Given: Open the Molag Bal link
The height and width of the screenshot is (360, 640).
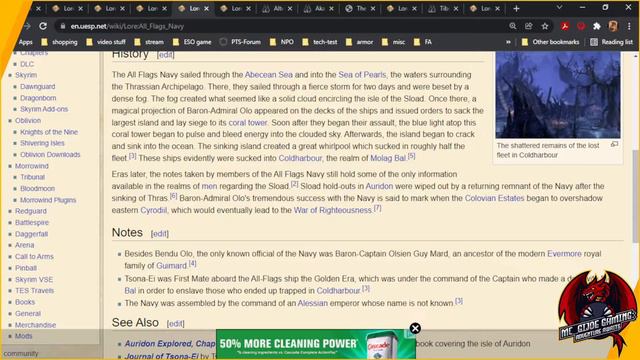Looking at the screenshot, I should (388, 158).
